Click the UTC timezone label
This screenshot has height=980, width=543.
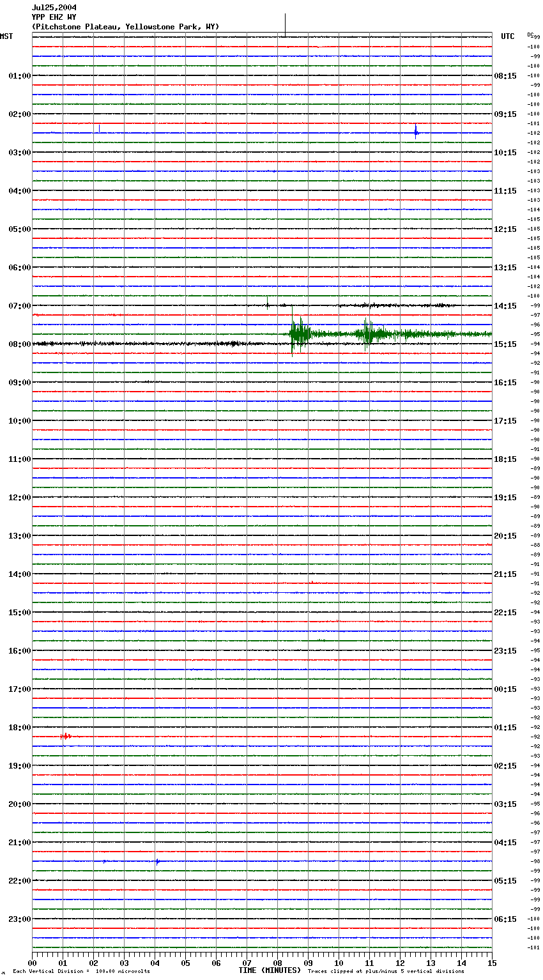click(508, 36)
